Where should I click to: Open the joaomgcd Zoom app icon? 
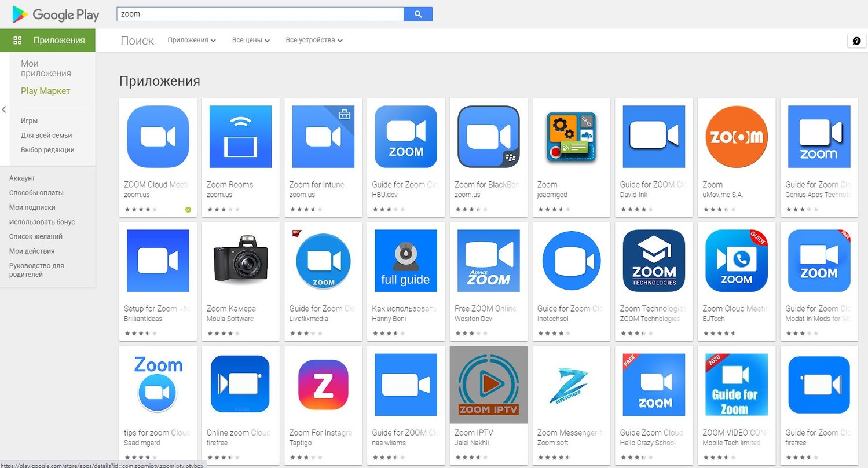point(572,137)
